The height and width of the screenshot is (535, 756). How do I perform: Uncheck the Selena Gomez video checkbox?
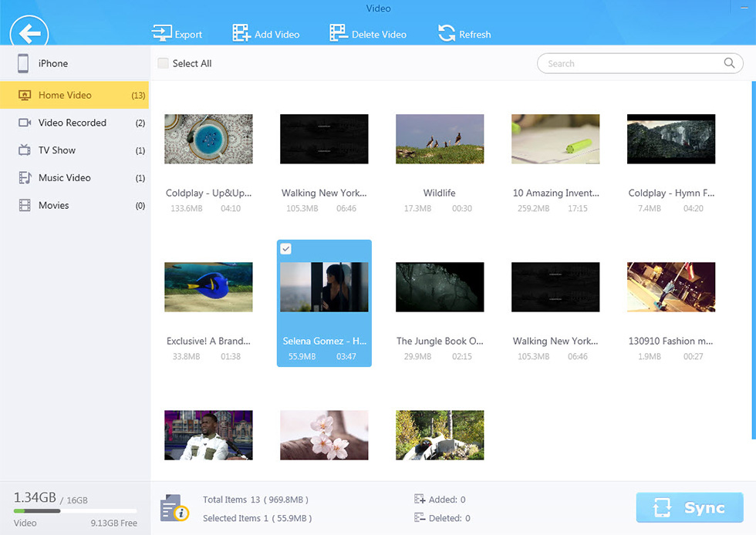(x=286, y=249)
